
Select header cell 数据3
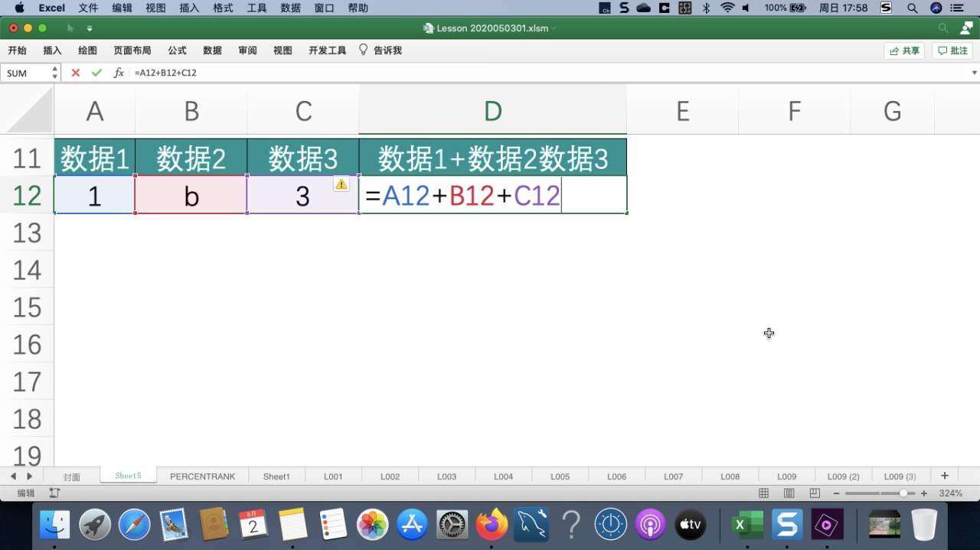[x=303, y=158]
